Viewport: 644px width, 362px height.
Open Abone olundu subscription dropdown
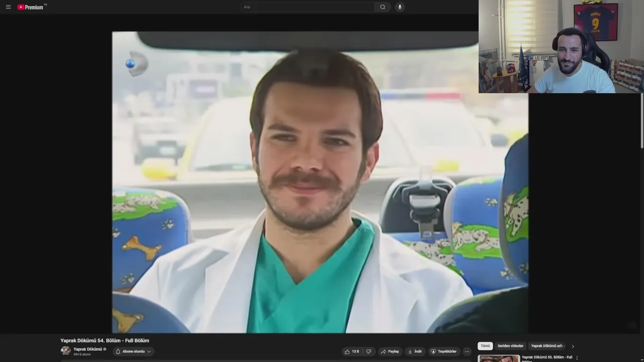[x=133, y=351]
